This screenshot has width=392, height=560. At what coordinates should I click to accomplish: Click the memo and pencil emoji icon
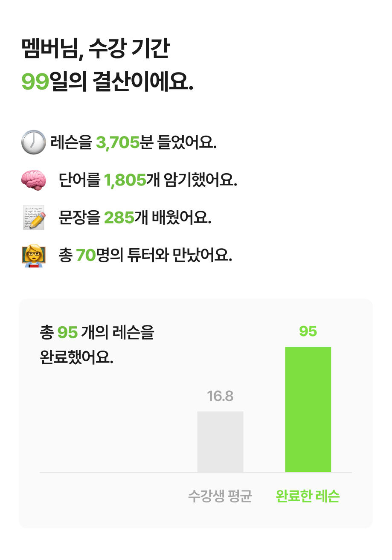tap(34, 218)
